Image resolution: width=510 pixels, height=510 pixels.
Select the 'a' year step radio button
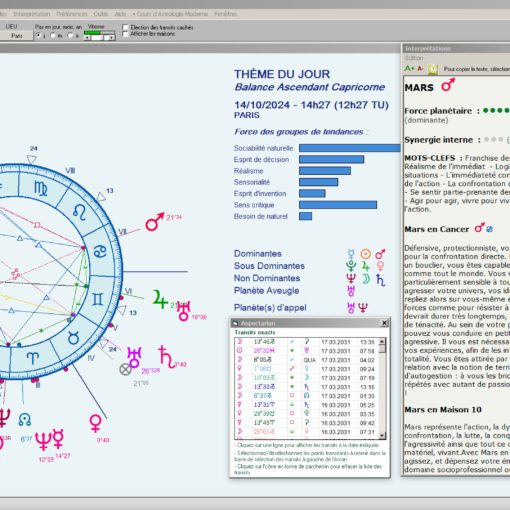[70, 35]
